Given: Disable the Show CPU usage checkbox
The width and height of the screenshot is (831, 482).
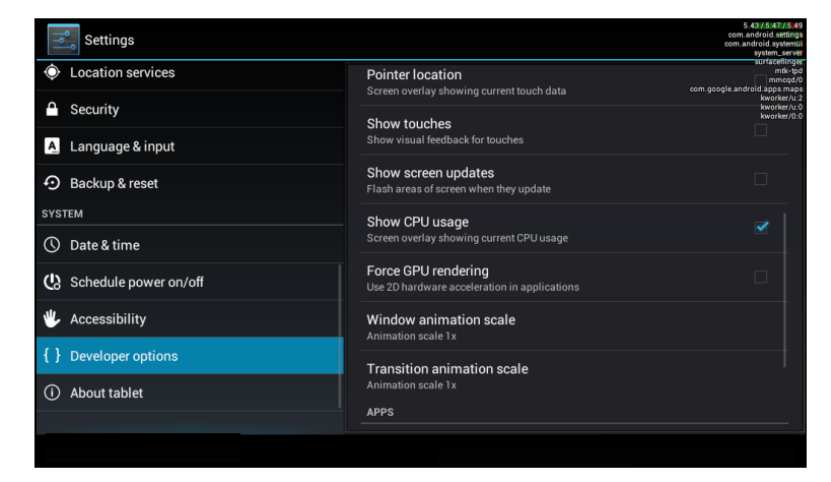Looking at the screenshot, I should point(761,228).
